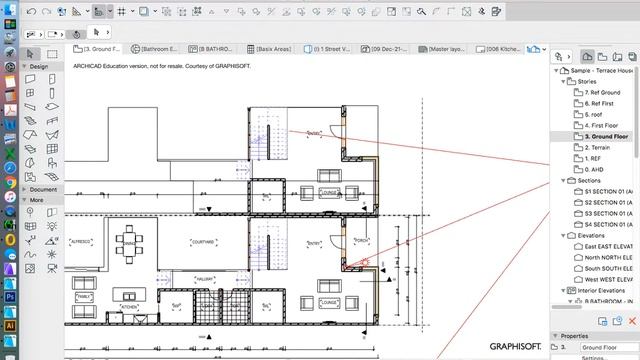Select the Stair tool
The image size is (640, 360).
tap(30, 121)
